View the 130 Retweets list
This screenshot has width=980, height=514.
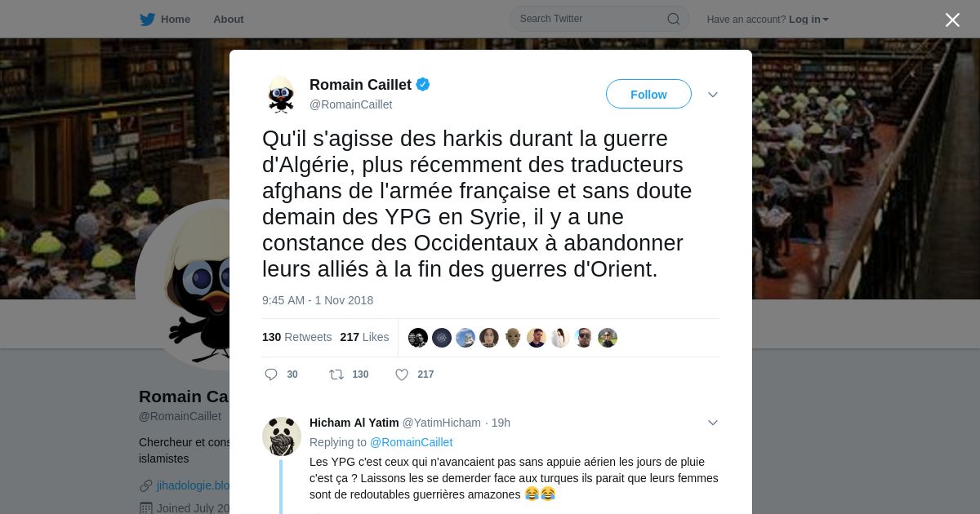click(296, 337)
